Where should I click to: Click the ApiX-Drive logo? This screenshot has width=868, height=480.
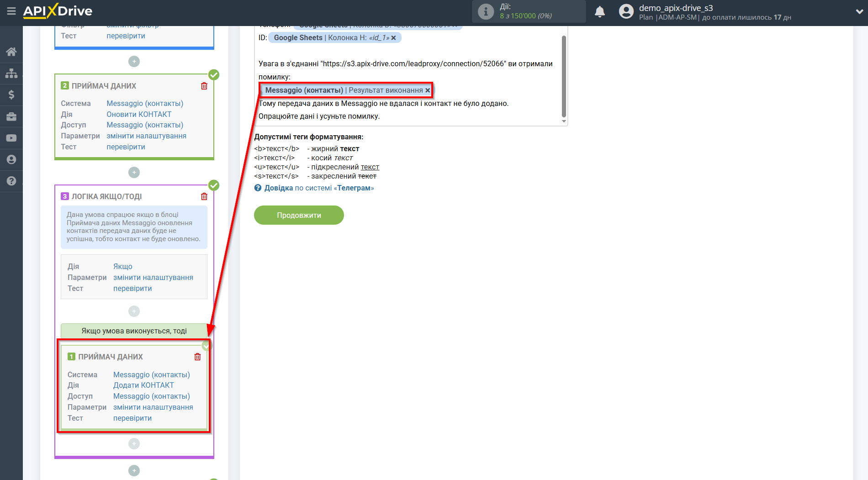(x=58, y=11)
